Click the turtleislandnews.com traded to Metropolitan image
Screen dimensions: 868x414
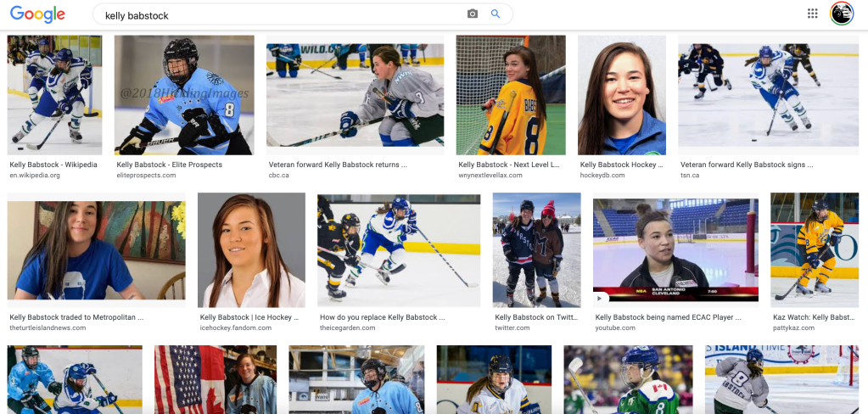click(96, 250)
